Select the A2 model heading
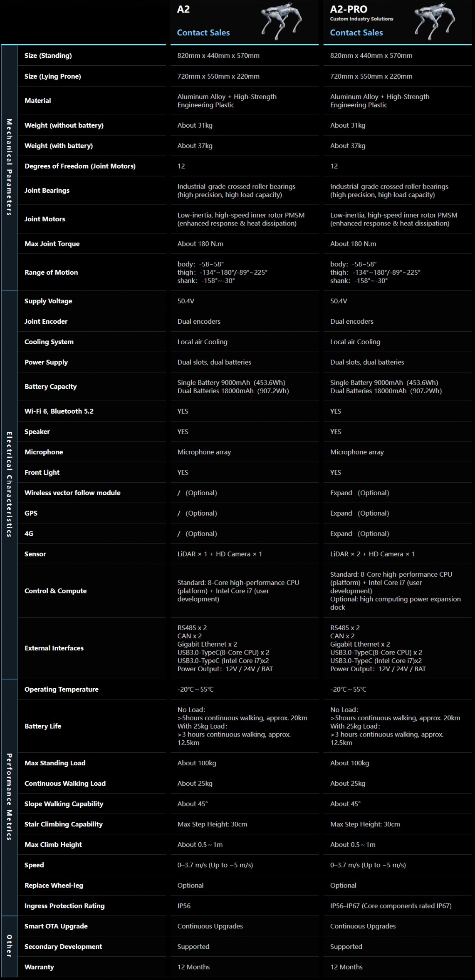 tap(183, 10)
